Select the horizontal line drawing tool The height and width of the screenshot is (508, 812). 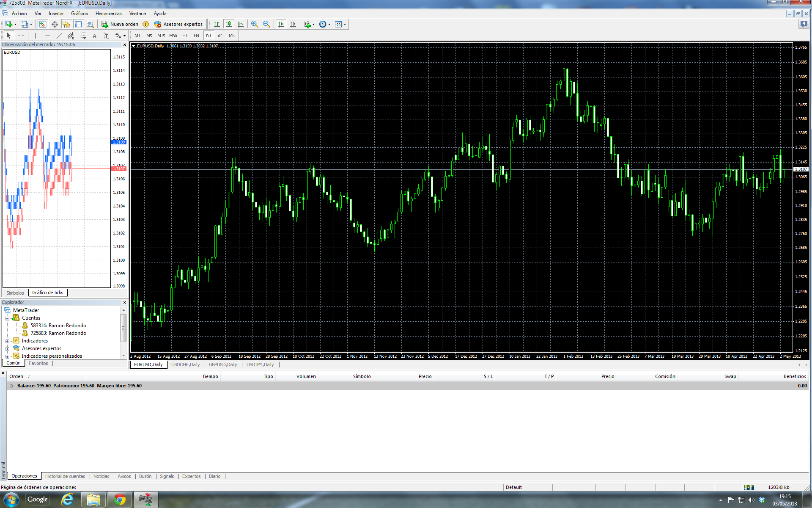[x=47, y=36]
